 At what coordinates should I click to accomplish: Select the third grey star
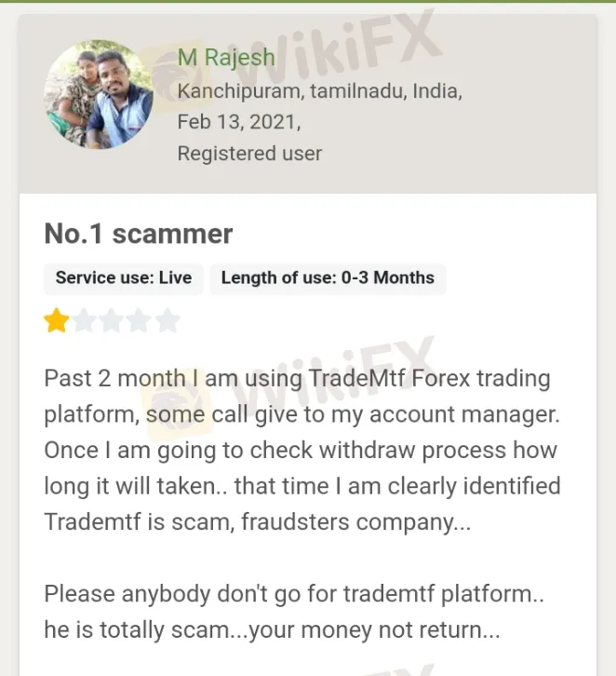112,320
